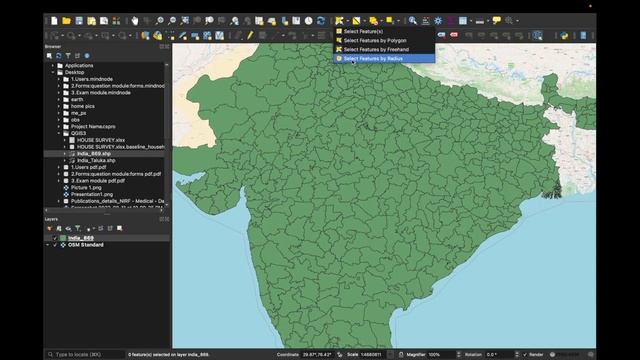Open project with yellow folder icon
Image resolution: width=640 pixels, height=360 pixels.
point(67,20)
